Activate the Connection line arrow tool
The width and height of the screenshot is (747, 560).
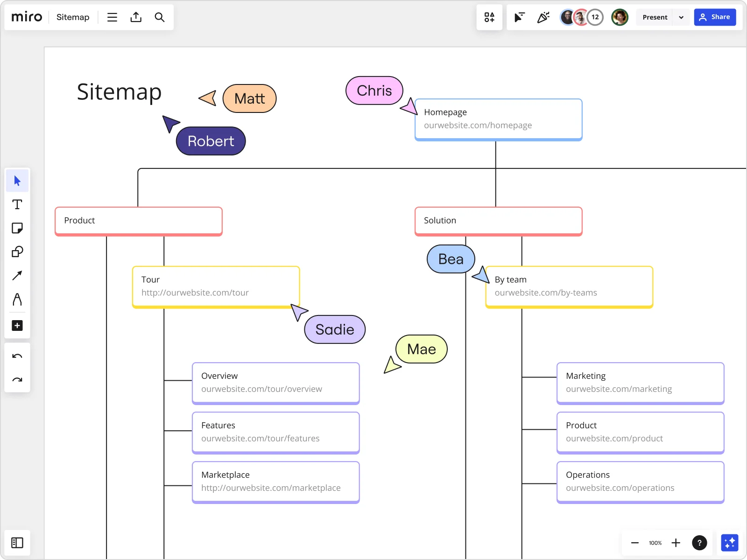(17, 276)
